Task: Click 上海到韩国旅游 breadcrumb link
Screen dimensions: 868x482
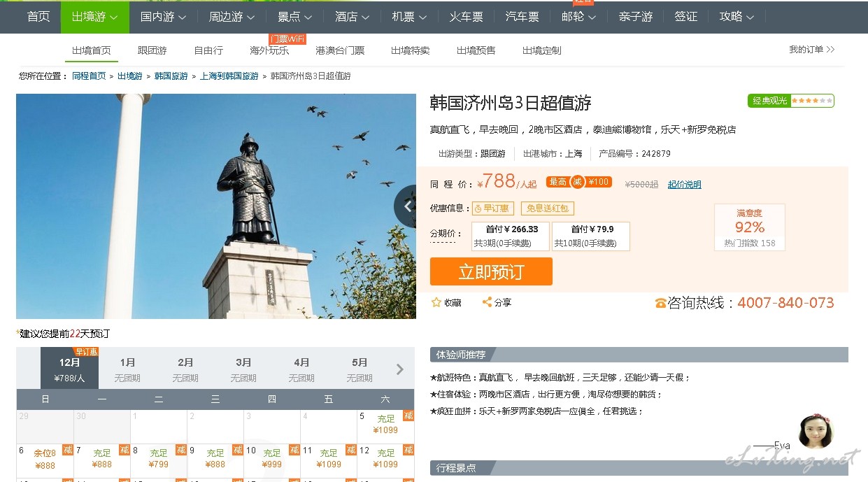Action: 229,76
